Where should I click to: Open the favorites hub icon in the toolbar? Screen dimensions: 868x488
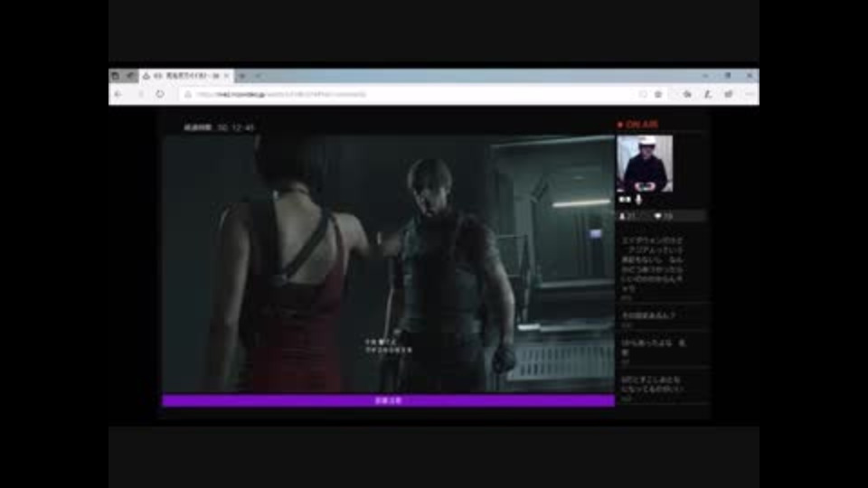tap(687, 95)
